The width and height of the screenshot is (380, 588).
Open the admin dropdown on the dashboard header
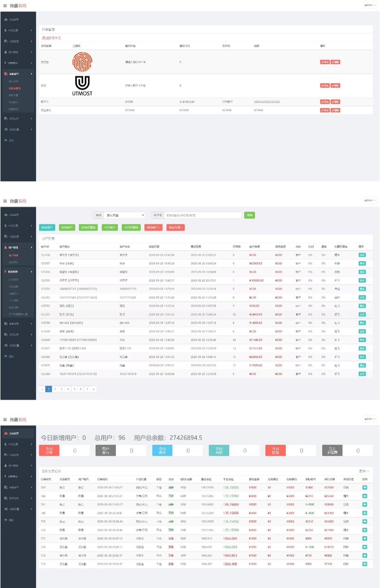coord(370,419)
